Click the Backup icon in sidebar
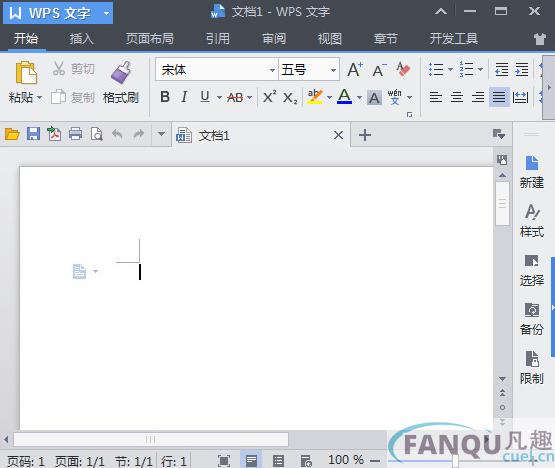555x468 pixels. pos(532,319)
